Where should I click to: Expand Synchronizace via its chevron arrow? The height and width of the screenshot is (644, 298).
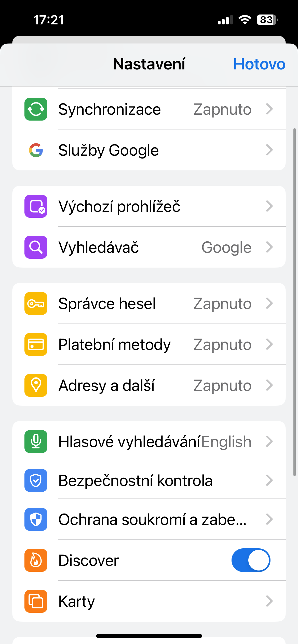pyautogui.click(x=269, y=109)
